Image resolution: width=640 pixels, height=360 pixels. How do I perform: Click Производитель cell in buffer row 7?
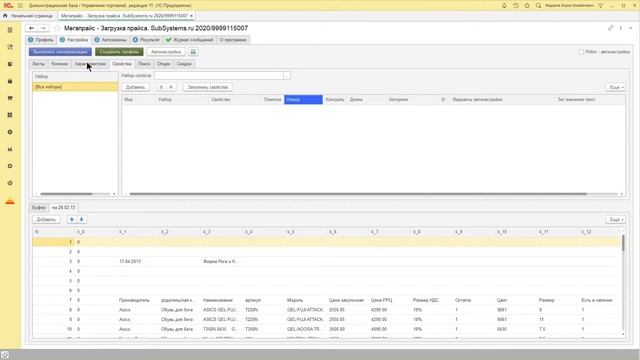[x=134, y=300]
